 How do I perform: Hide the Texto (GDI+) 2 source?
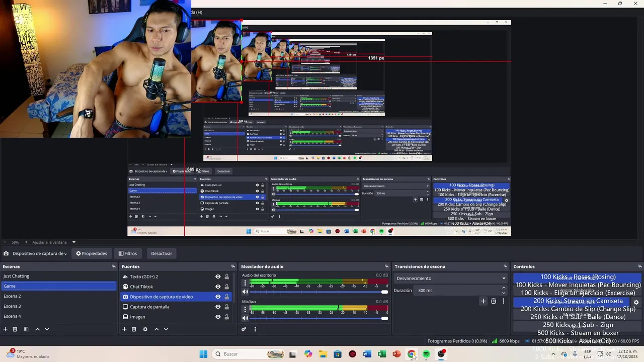pyautogui.click(x=218, y=277)
